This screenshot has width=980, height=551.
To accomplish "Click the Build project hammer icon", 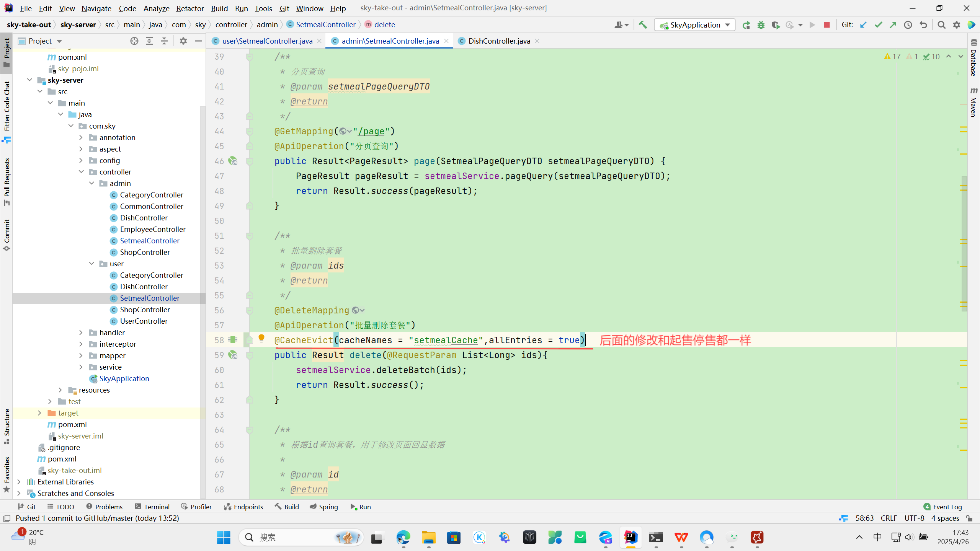I will 643,25.
